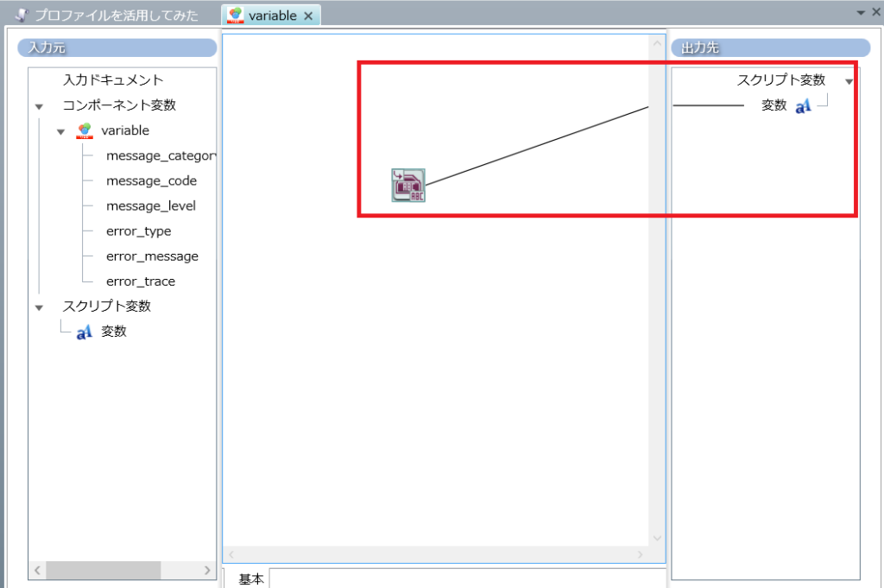Select error_message in the input tree

click(x=152, y=256)
